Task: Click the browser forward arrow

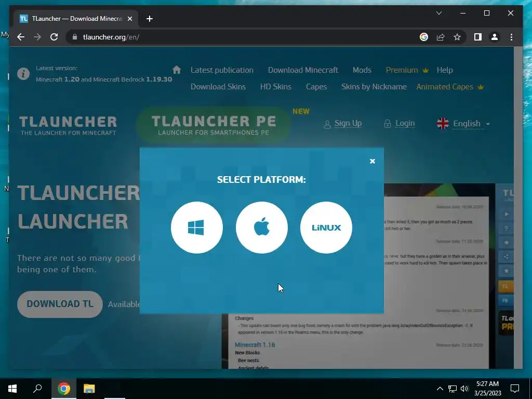Action: (x=37, y=37)
